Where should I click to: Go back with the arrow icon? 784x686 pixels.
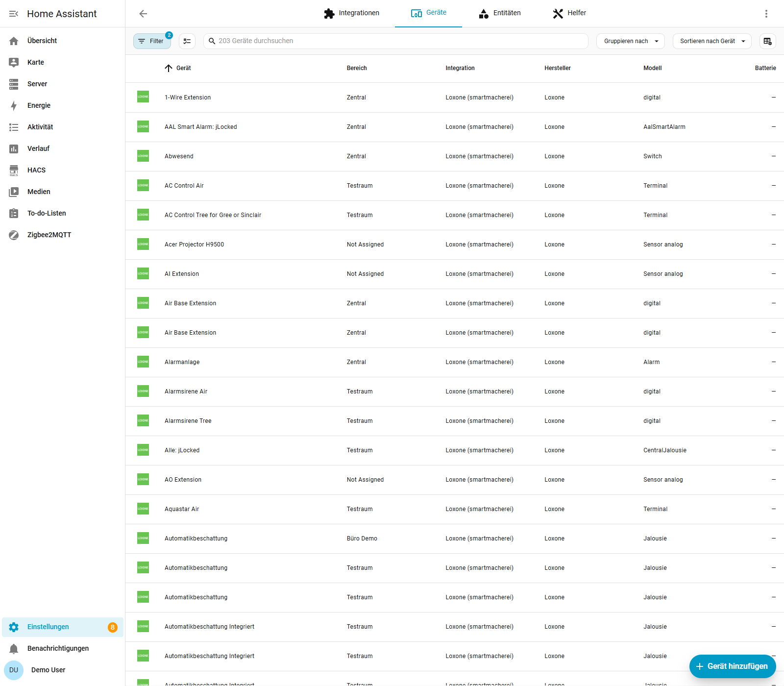point(143,14)
